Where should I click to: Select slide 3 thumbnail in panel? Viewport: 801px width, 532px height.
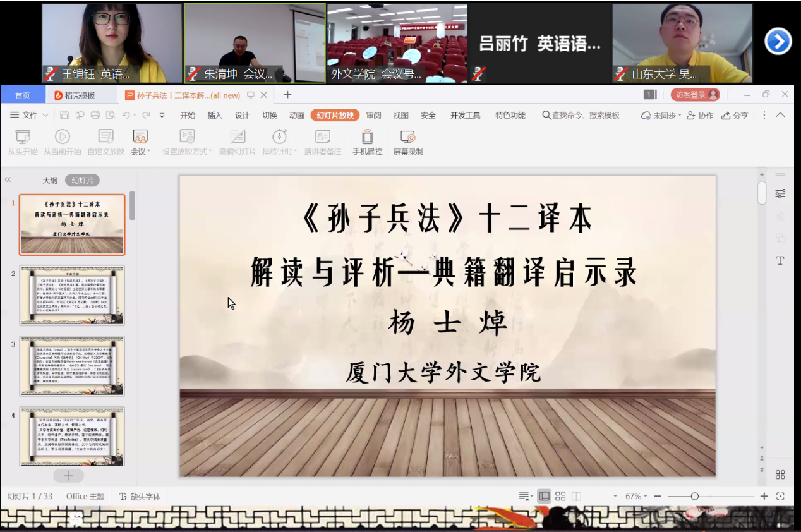click(x=72, y=366)
